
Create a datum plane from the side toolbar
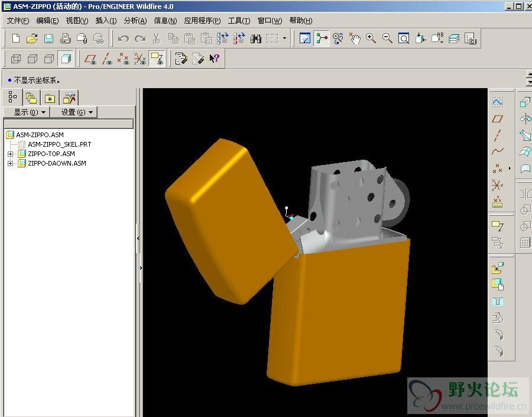(497, 118)
